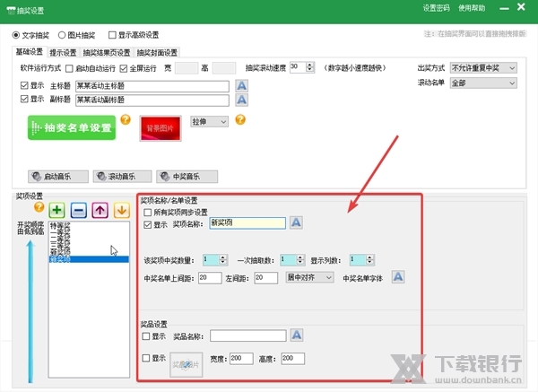
Task: Toggle 启动自动运行 checkbox
Action: click(69, 69)
